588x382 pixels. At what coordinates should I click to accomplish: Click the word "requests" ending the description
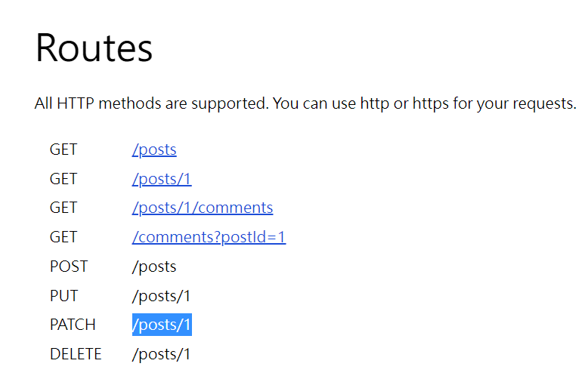click(544, 103)
